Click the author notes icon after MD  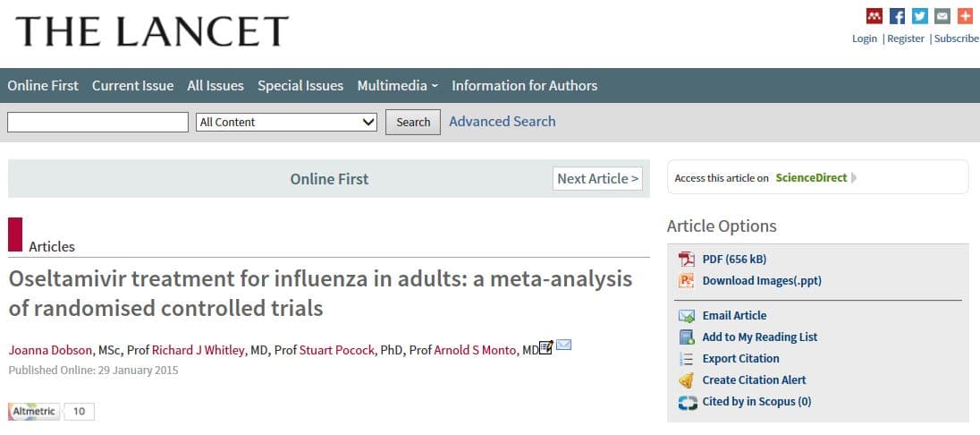[546, 348]
